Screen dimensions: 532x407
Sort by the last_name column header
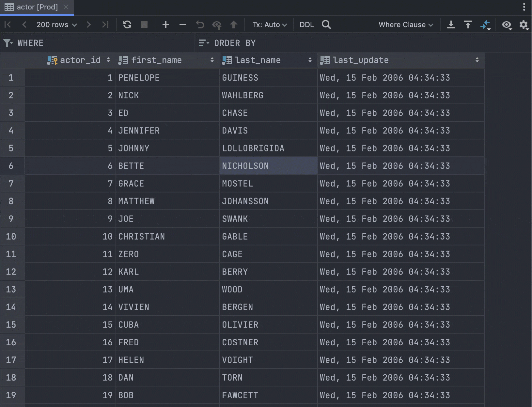tap(258, 60)
